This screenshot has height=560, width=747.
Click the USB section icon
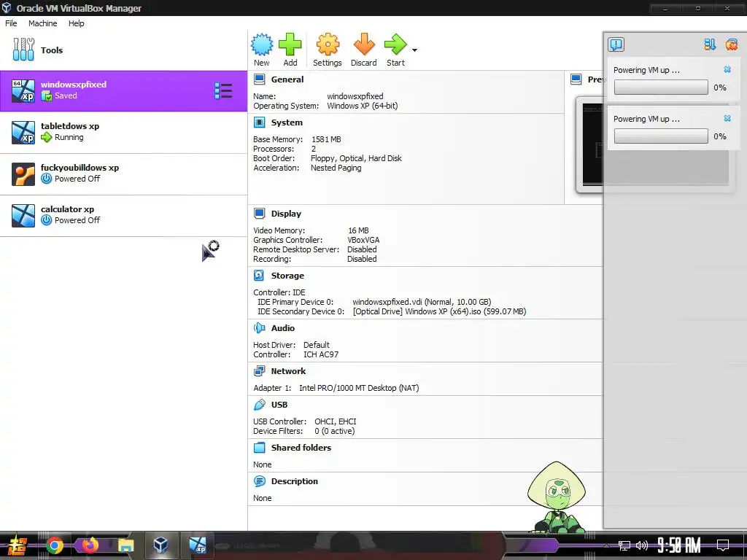pyautogui.click(x=259, y=404)
